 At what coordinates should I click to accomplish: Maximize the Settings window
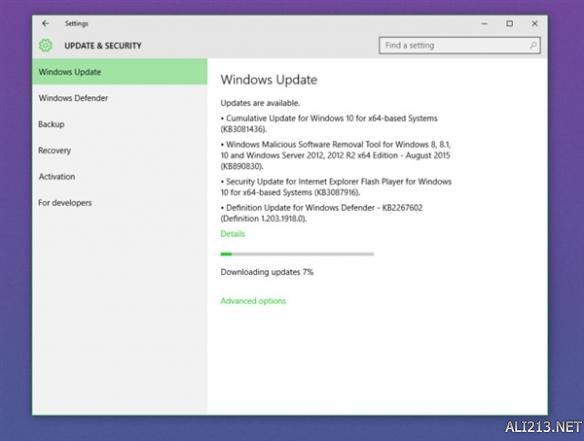click(x=510, y=23)
